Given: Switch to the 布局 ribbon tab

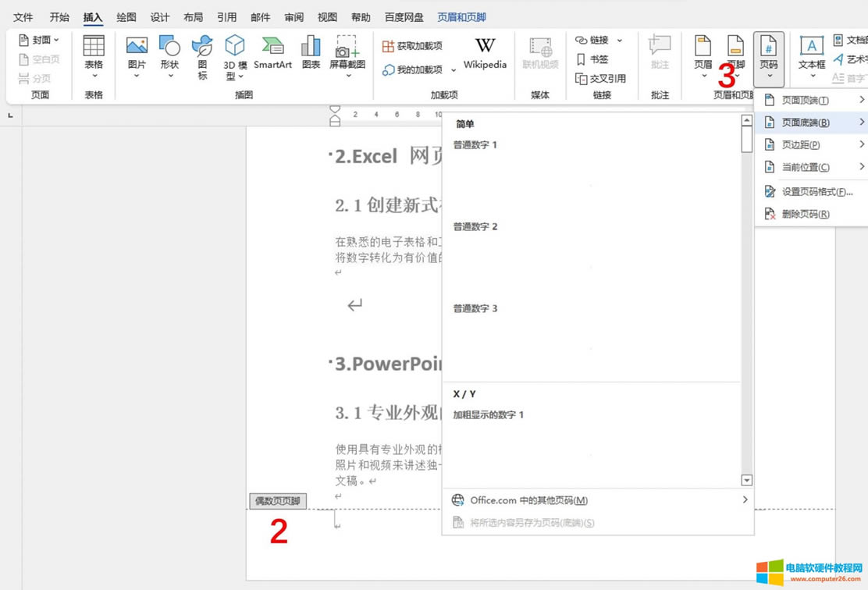Looking at the screenshot, I should 193,17.
